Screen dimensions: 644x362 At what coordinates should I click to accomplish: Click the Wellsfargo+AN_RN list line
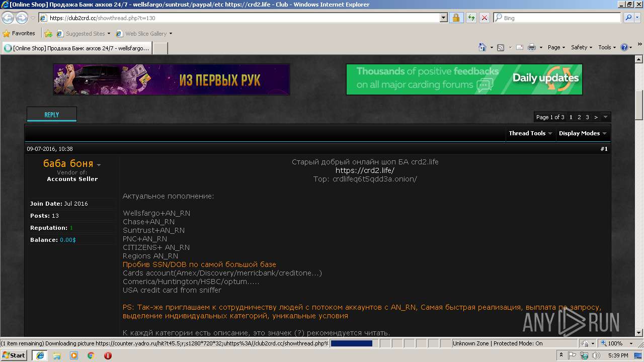coord(156,213)
